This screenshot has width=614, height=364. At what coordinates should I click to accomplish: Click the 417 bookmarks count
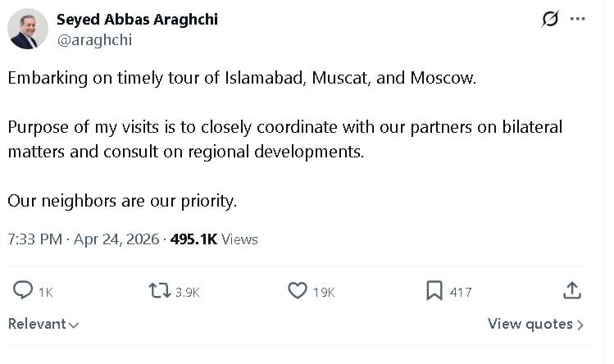pos(461,292)
